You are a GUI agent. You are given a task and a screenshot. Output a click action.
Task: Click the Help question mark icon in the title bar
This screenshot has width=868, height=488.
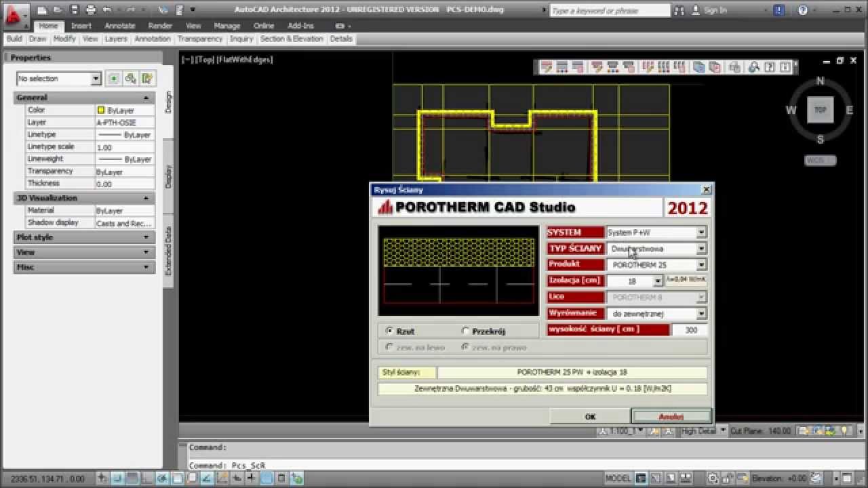tap(803, 10)
